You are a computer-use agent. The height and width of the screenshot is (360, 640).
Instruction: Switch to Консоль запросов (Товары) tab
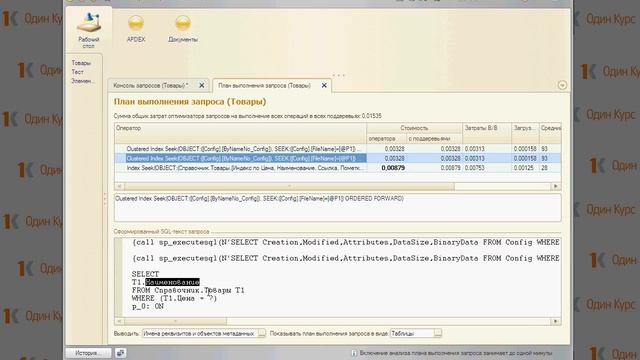pos(151,85)
